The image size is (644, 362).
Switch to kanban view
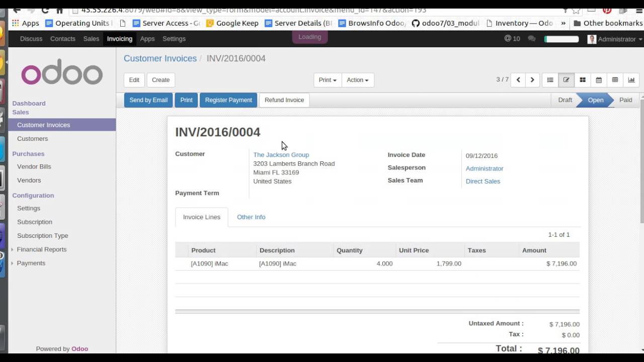pos(583,80)
